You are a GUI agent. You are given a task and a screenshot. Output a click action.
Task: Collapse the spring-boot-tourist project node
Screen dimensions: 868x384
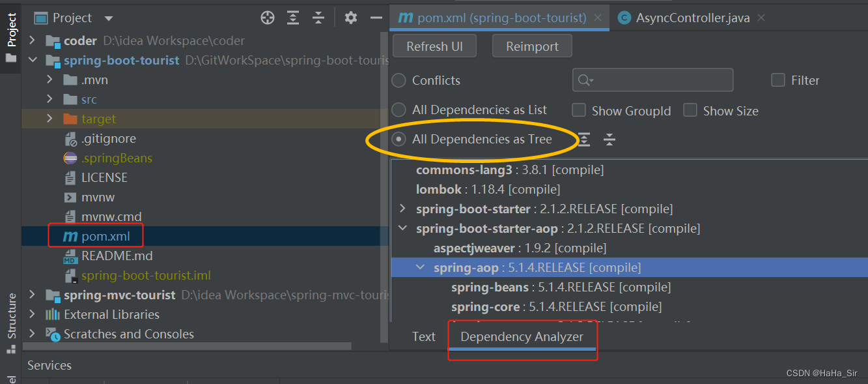32,60
